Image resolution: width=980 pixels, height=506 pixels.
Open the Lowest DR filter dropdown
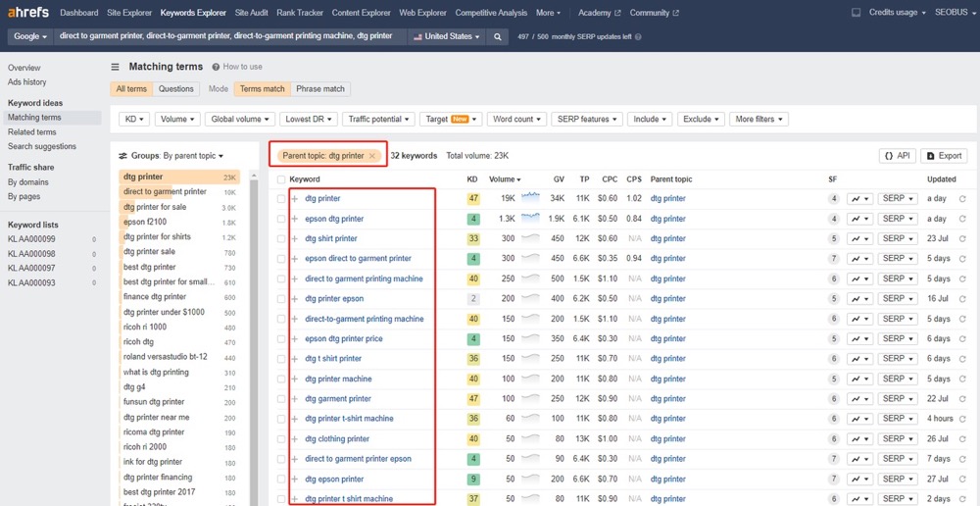[x=309, y=119]
